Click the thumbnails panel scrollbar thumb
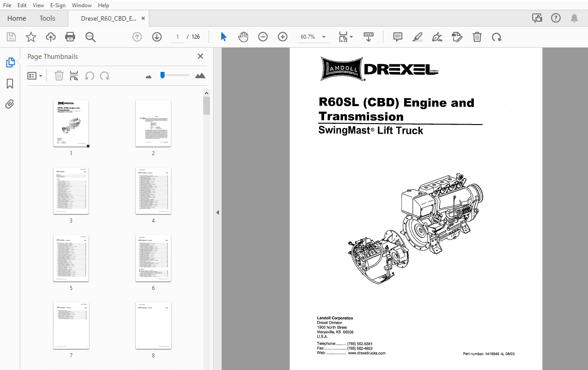 [206, 106]
